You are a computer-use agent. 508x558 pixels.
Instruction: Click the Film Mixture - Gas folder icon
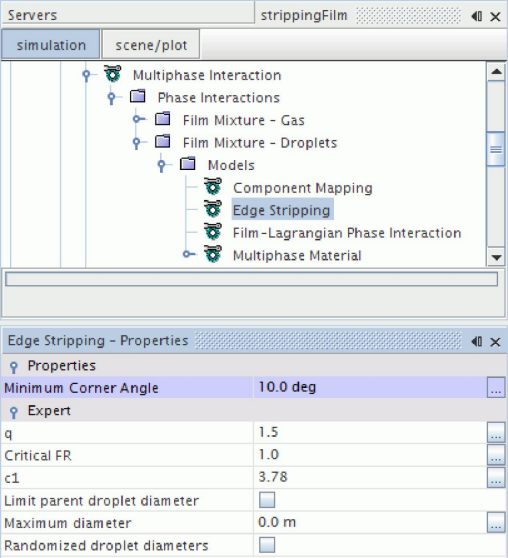pos(163,119)
